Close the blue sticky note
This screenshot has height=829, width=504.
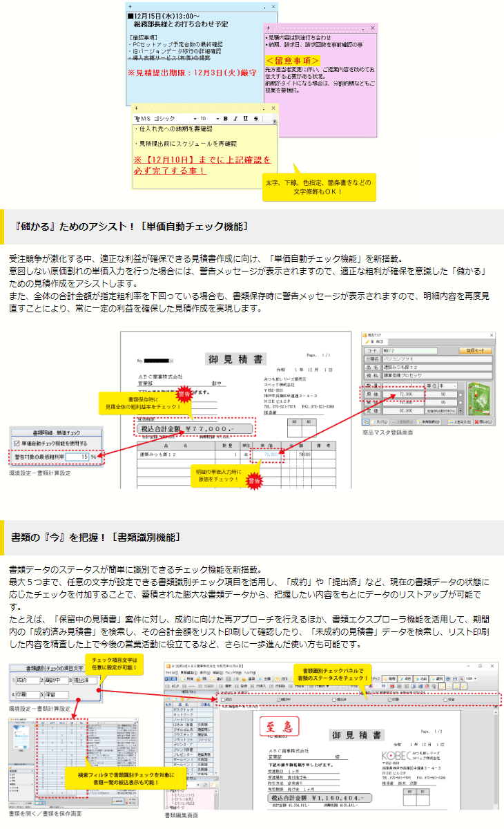click(274, 6)
